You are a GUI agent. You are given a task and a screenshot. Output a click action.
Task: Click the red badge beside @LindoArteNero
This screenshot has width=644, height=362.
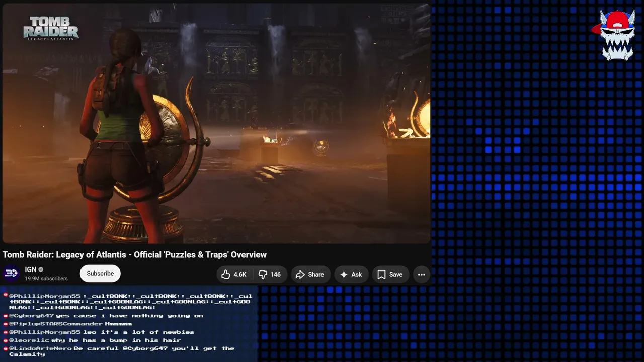(6, 348)
